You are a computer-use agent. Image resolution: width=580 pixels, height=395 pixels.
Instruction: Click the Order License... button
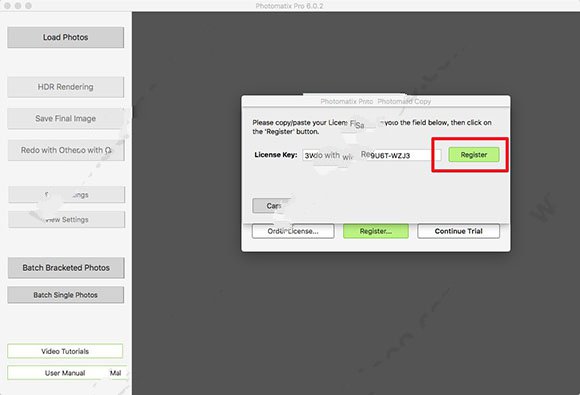click(x=293, y=231)
